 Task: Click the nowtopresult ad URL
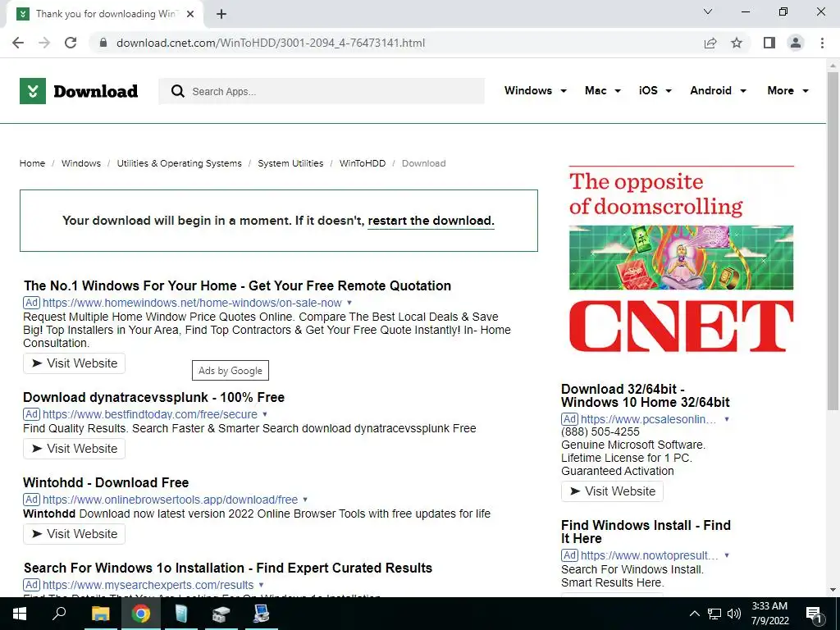649,555
